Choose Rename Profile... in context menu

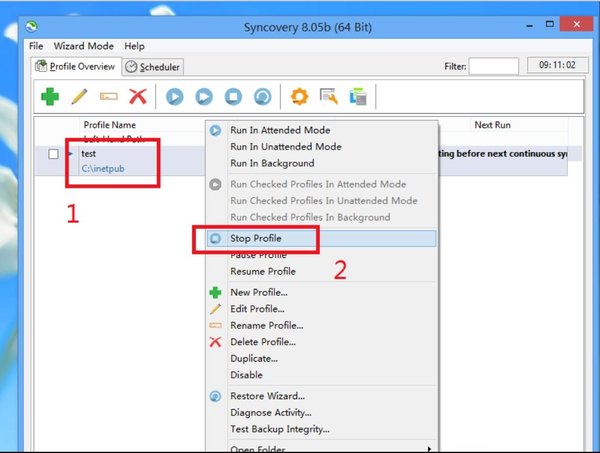[321, 325]
